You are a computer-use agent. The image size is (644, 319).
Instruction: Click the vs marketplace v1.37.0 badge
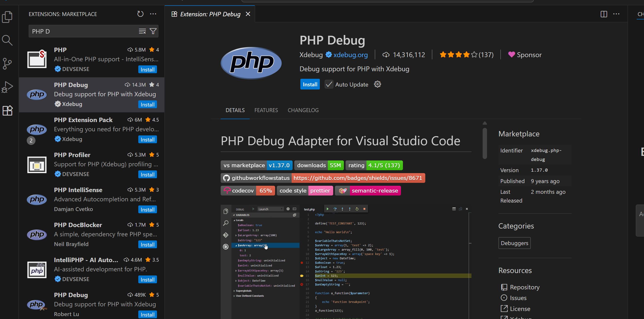point(256,165)
